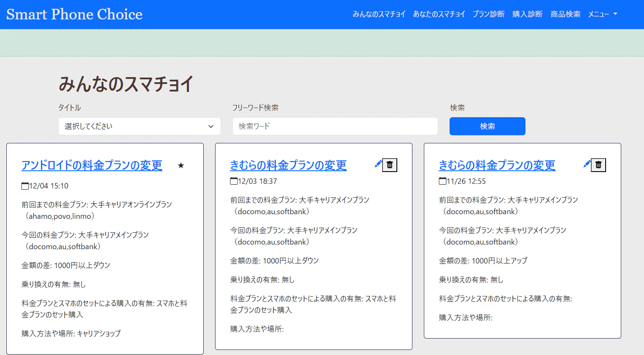The height and width of the screenshot is (355, 644).
Task: Open きむらの料金プランの変更 dated 12/03
Action: (288, 165)
